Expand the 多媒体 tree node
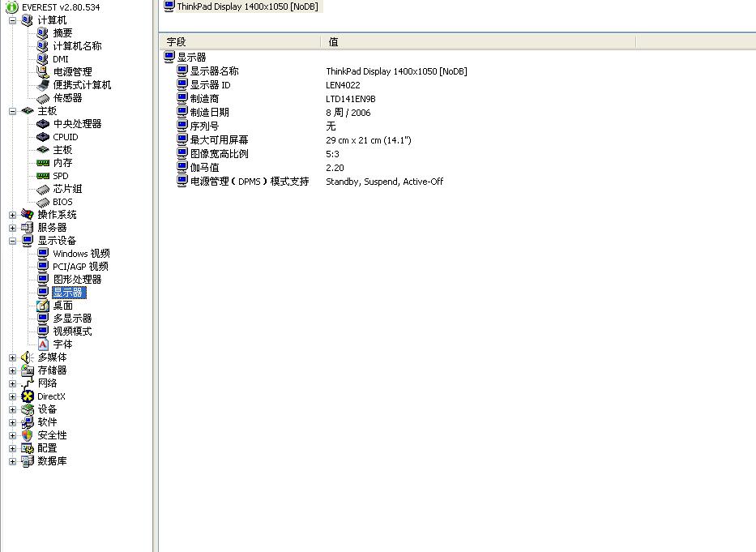Viewport: 756px width, 552px height. (12, 357)
